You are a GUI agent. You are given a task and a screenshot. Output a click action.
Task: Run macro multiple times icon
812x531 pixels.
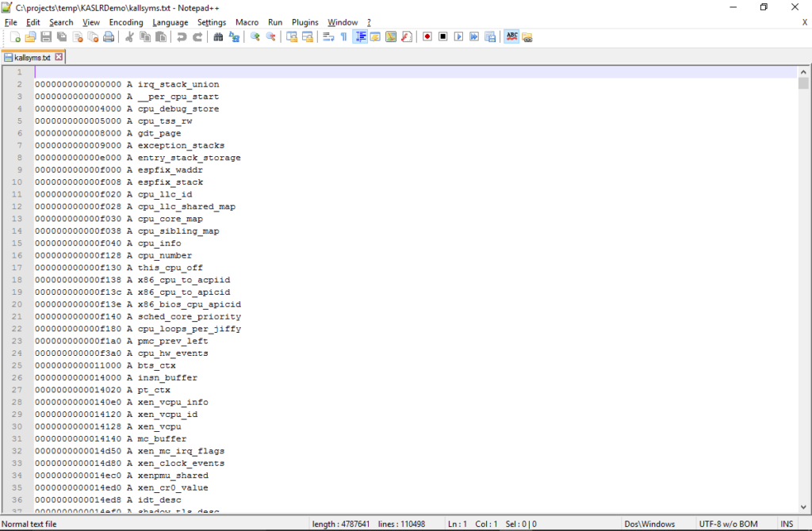(474, 36)
